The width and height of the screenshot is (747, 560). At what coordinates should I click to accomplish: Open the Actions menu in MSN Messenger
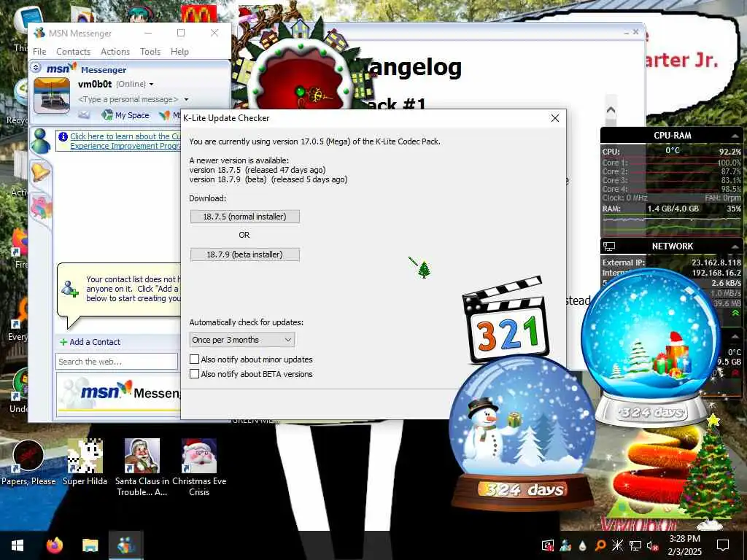[115, 52]
